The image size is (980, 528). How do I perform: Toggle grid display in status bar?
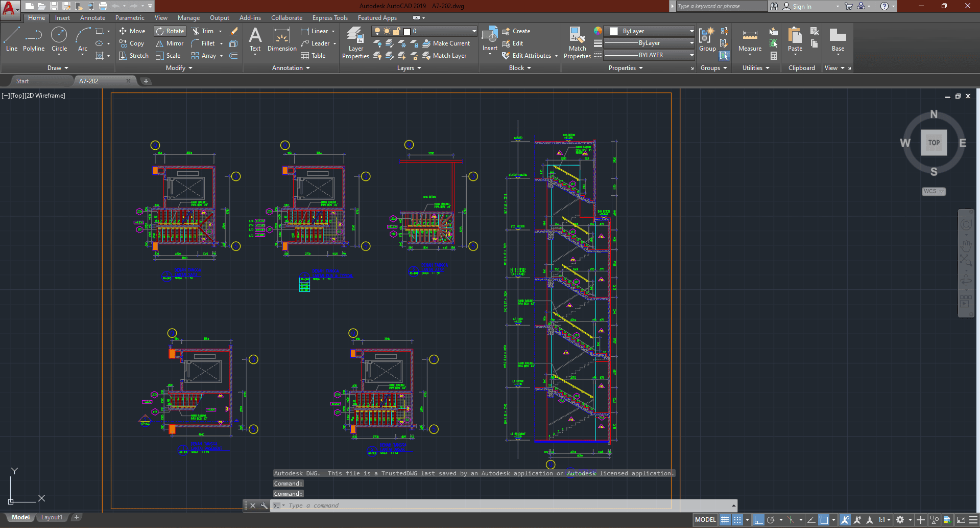[x=725, y=520]
